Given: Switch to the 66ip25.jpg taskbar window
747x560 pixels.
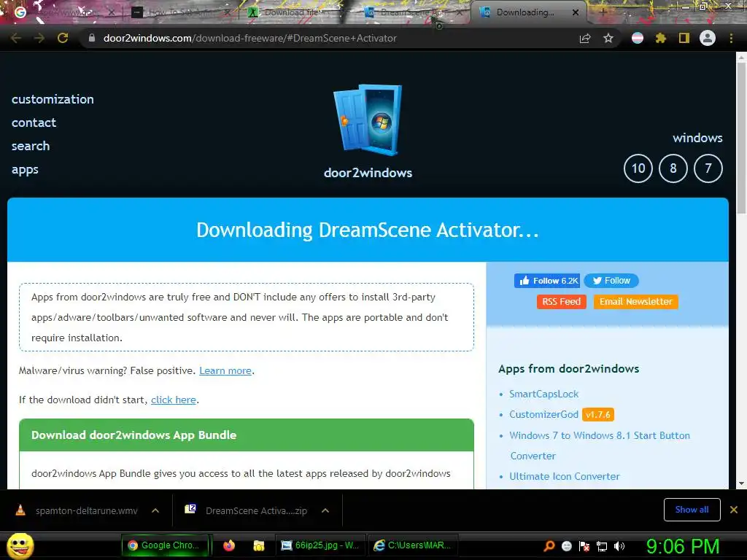Looking at the screenshot, I should coord(320,545).
